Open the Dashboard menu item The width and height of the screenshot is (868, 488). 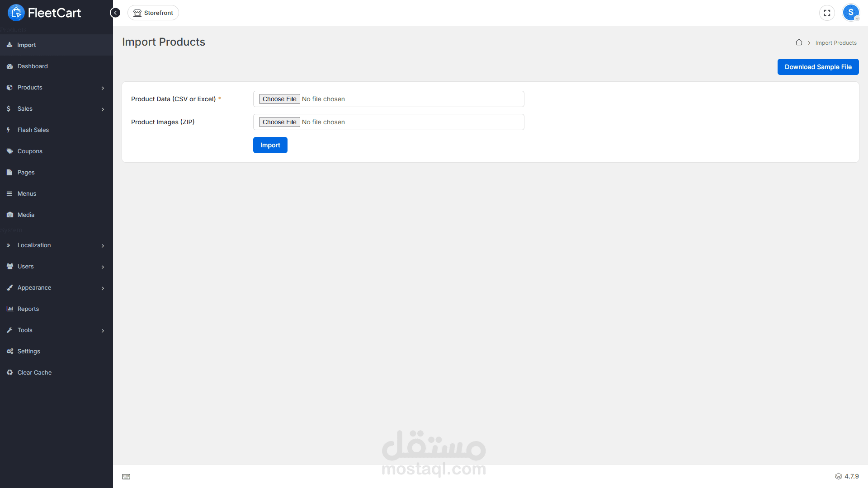33,66
